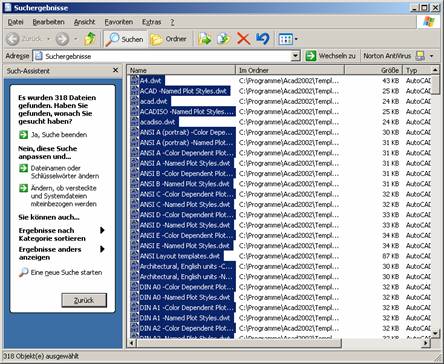Screen dimensions: 444x364
Task: Open the Bearbeiten menu
Action: coord(48,22)
